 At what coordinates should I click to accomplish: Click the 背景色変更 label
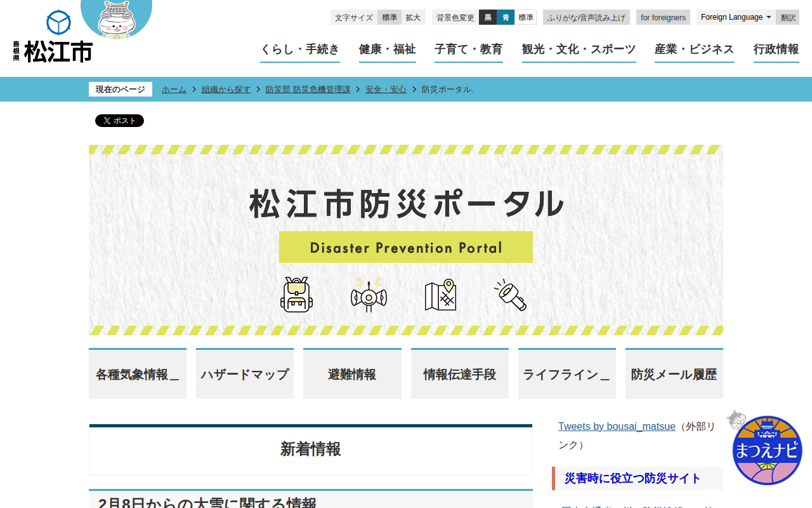[455, 17]
